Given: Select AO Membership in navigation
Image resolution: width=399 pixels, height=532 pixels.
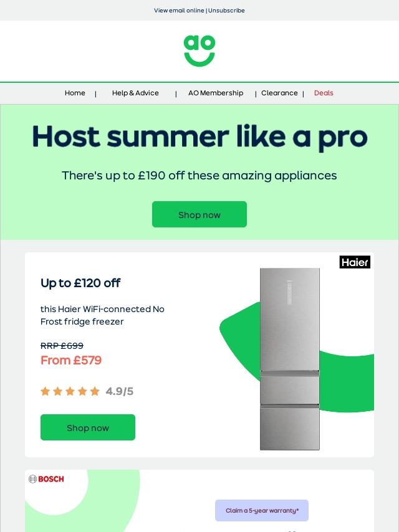Looking at the screenshot, I should 216,93.
